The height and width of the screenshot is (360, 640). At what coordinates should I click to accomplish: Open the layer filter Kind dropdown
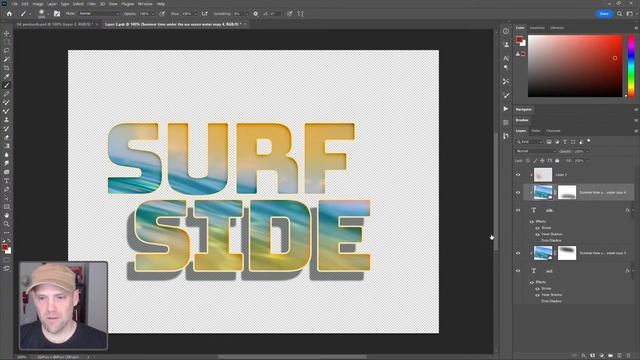(529, 142)
